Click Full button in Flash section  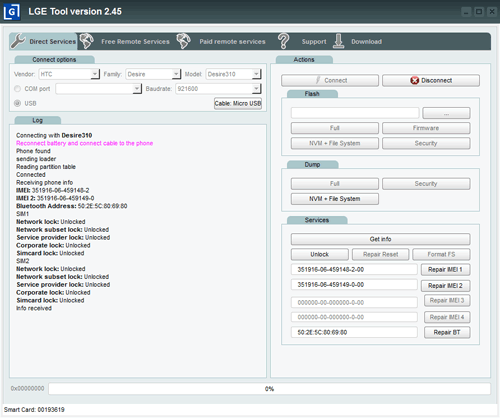[335, 128]
